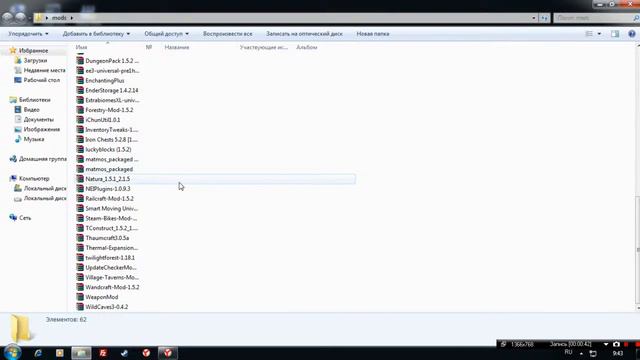Image resolution: width=640 pixels, height=360 pixels.
Task: Open the address bar history dropdown
Action: pos(533,18)
